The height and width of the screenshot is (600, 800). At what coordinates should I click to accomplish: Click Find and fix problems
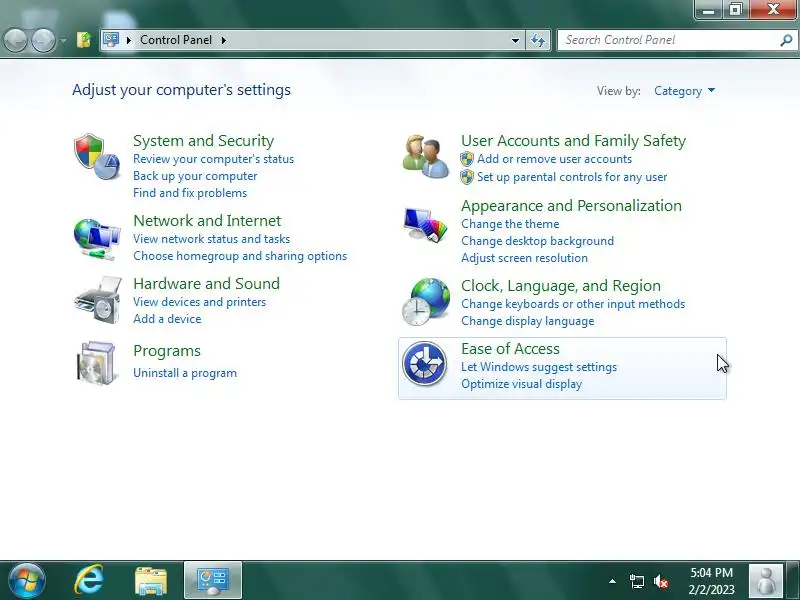click(190, 193)
